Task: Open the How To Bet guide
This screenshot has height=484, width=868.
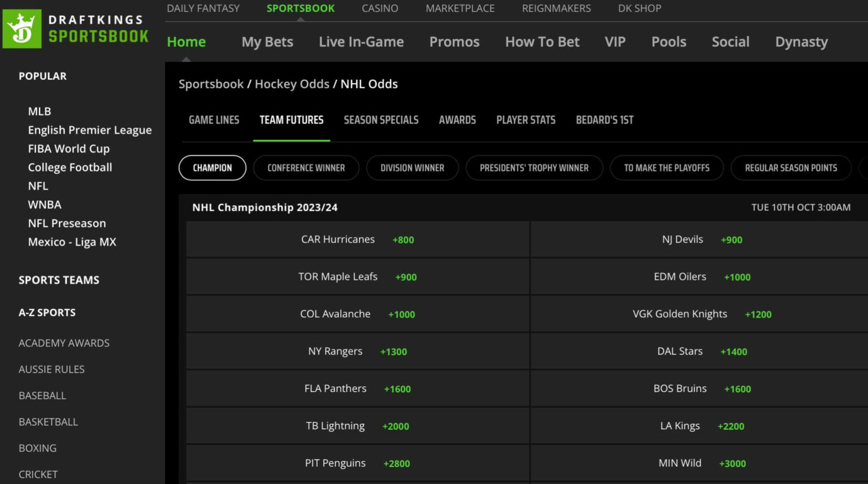Action: [542, 42]
